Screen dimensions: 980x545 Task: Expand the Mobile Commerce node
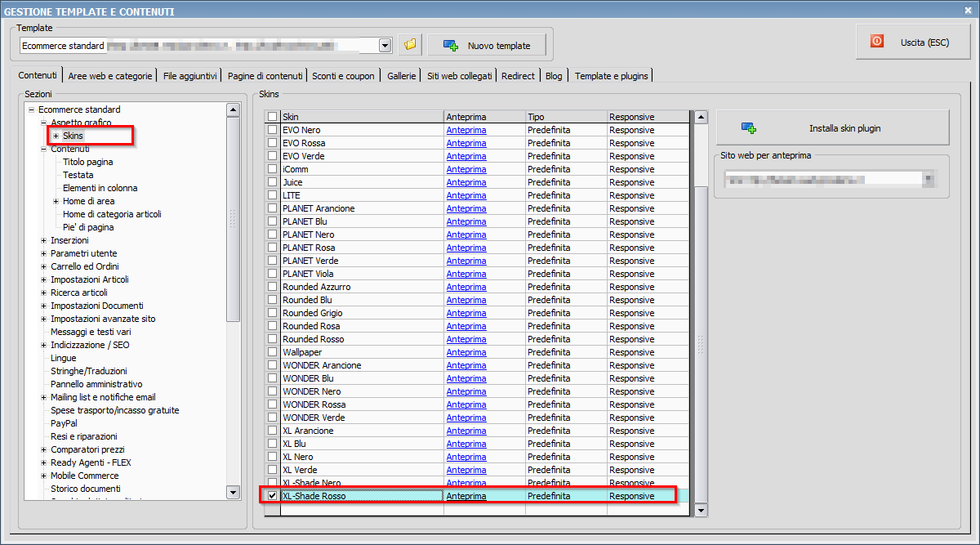(43, 476)
